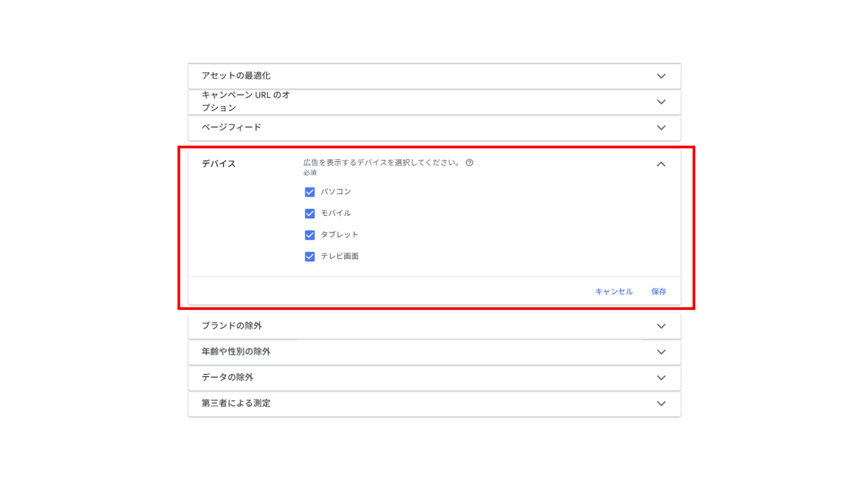The height and width of the screenshot is (487, 868).
Task: Expand 年齢や性別の除外 using its chevron arrow
Action: tap(661, 352)
